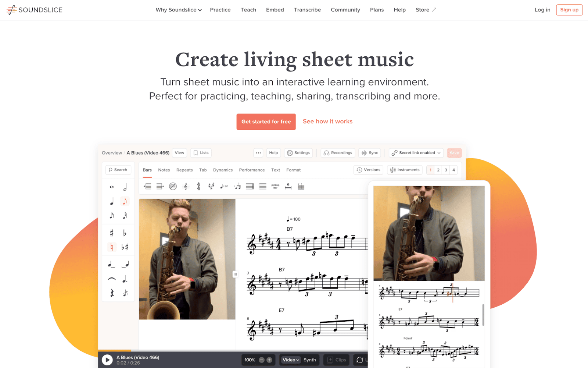Image resolution: width=588 pixels, height=368 pixels.
Task: Click the pickup bar icon
Action: point(275,187)
